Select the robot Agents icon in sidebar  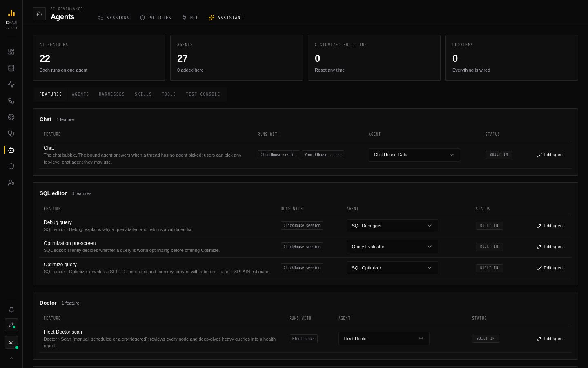(x=11, y=150)
